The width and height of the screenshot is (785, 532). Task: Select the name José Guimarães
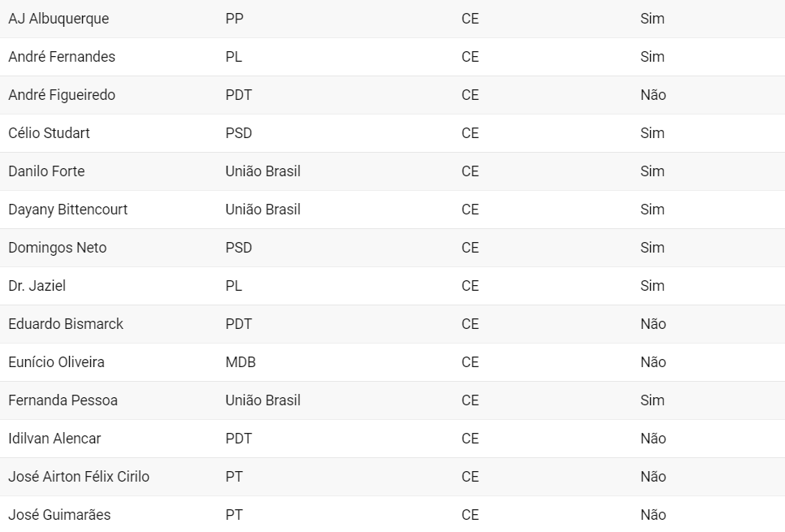[59, 515]
